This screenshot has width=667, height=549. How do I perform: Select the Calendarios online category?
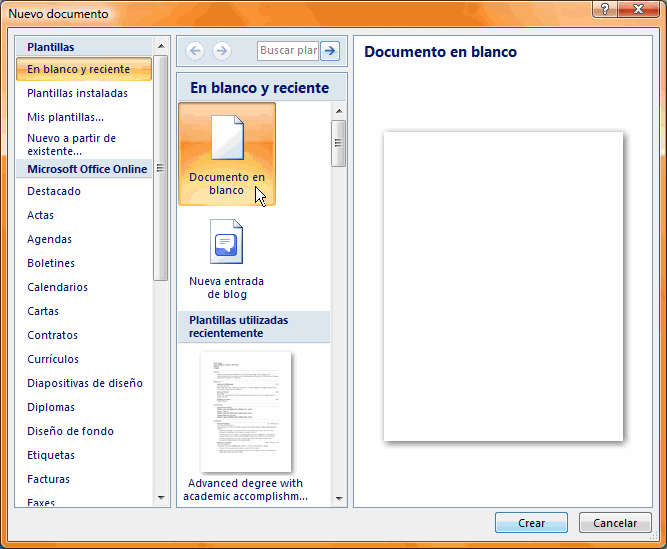click(x=57, y=287)
